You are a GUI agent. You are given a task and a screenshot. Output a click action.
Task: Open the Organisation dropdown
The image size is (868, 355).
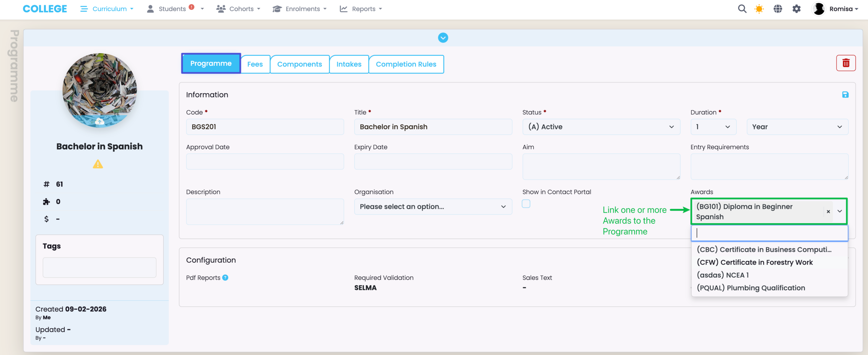(433, 207)
